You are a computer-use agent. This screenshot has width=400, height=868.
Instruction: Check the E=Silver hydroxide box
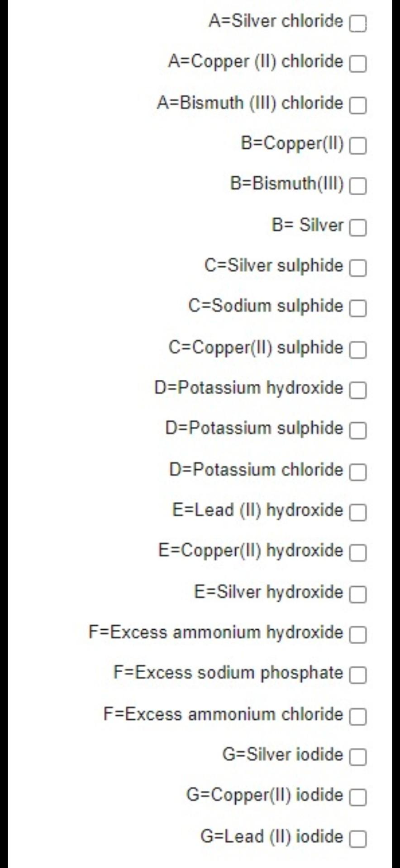[x=358, y=594]
